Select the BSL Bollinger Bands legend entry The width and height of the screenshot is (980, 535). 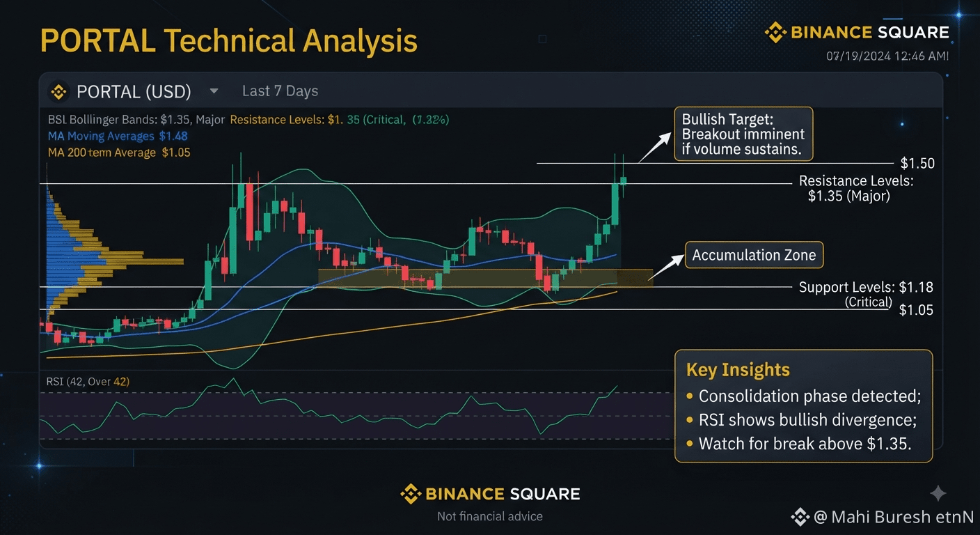136,120
